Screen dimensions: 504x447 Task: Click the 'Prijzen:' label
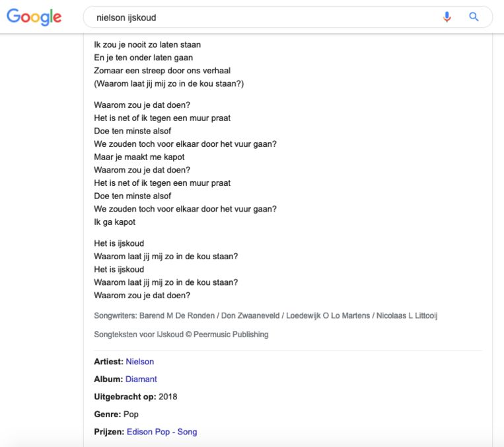(x=108, y=432)
